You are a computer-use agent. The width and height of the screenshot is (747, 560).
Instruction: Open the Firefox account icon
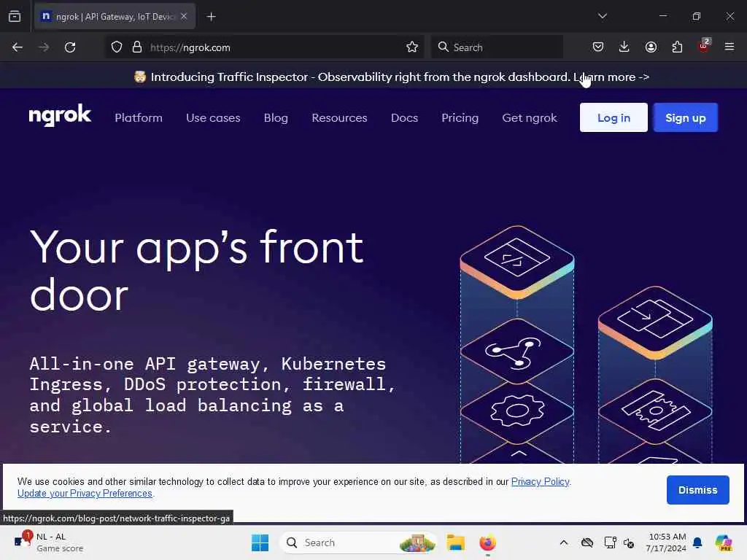coord(651,47)
